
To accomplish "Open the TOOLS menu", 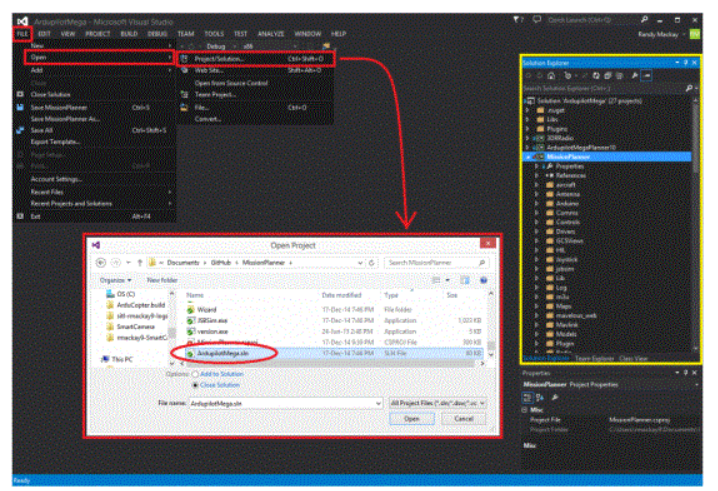I will [x=214, y=34].
